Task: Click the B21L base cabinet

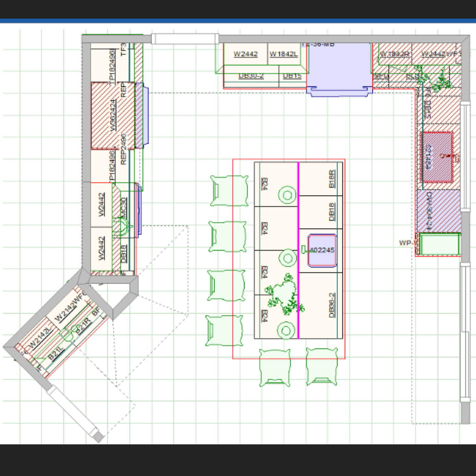Action: point(56,353)
